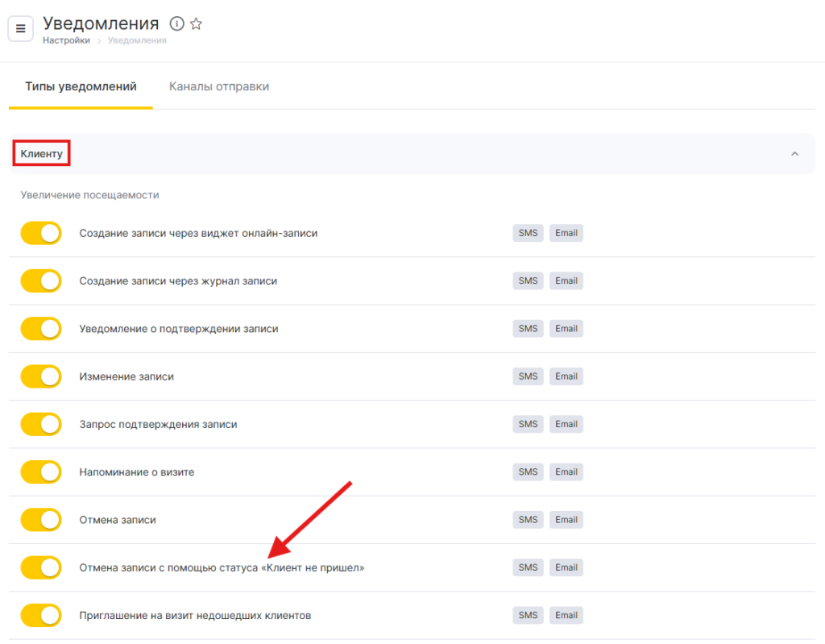Disable Создание записи через журнал записи toggle

tap(41, 281)
